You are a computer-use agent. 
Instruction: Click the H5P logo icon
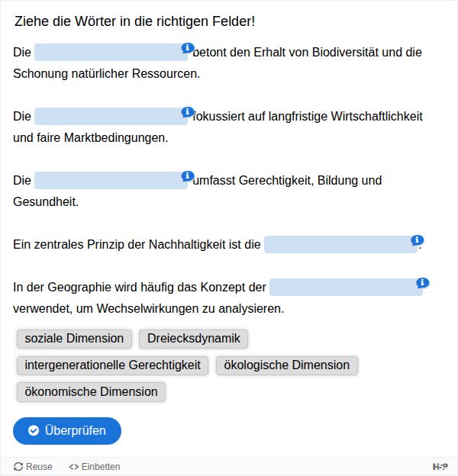(x=440, y=467)
